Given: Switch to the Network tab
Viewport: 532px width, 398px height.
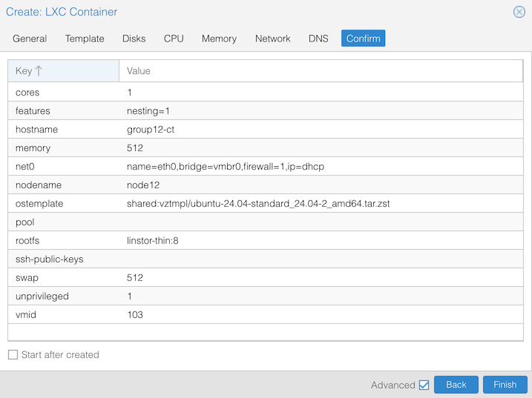Looking at the screenshot, I should [x=272, y=39].
